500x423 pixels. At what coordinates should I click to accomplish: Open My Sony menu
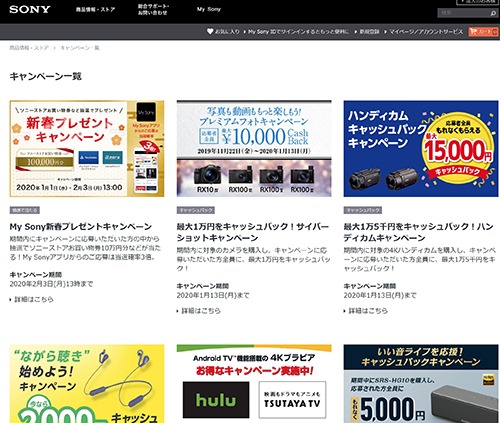[x=209, y=9]
